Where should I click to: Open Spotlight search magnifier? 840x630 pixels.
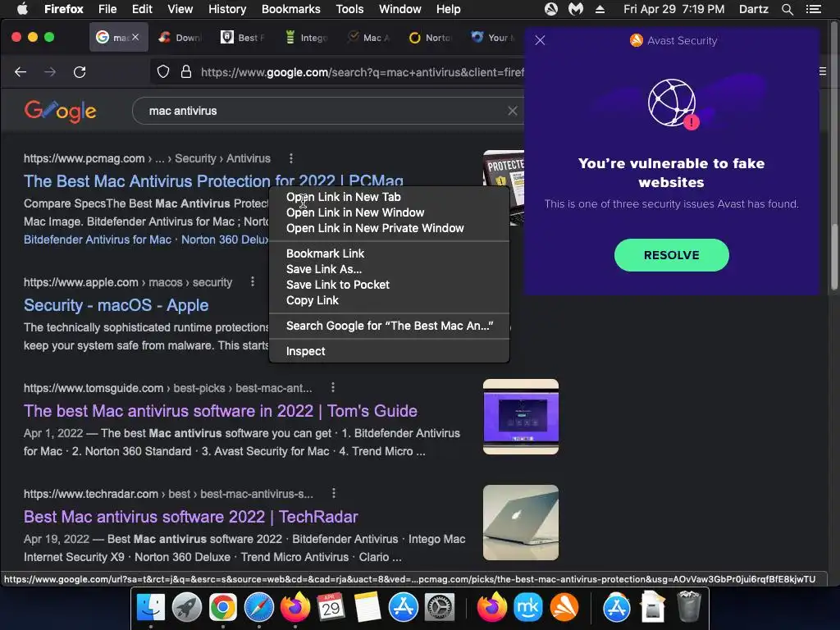(787, 9)
